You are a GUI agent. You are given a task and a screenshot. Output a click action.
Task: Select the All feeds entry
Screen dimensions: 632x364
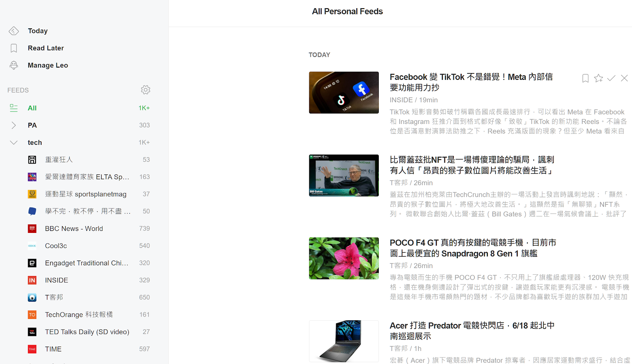(32, 108)
